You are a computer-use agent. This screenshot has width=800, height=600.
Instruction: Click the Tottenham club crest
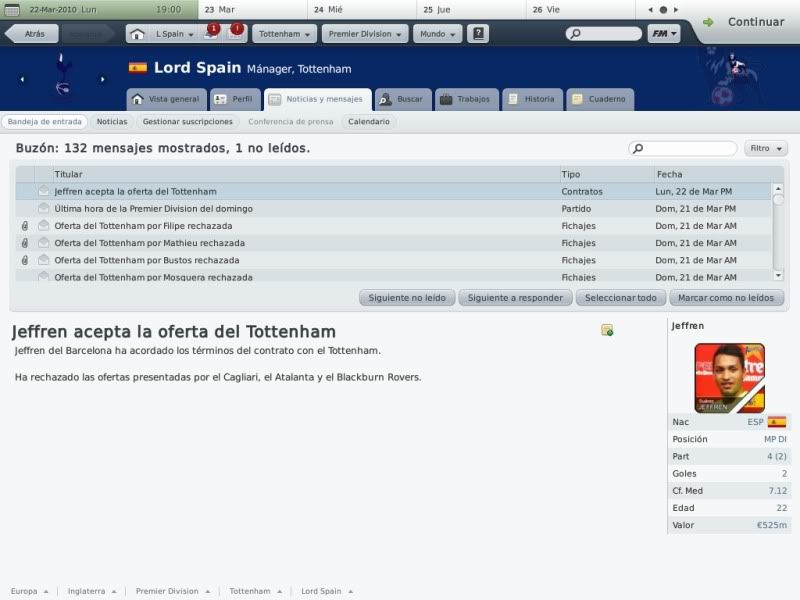pos(62,74)
